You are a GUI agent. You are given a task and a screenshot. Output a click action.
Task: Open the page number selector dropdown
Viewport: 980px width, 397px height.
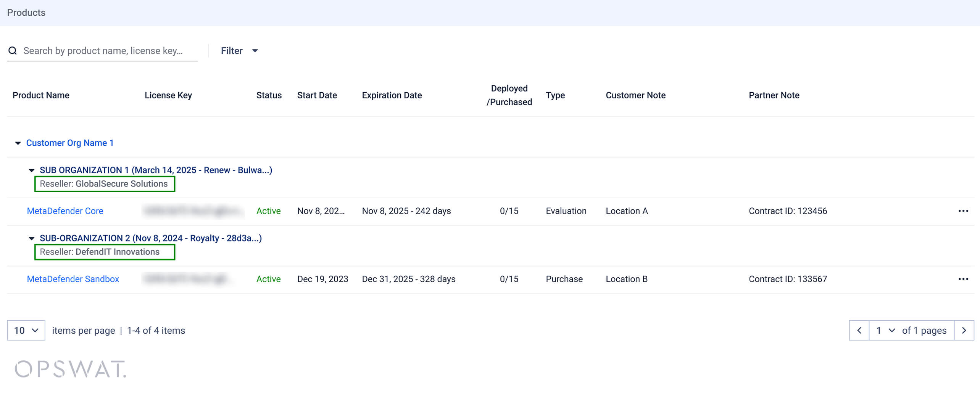[885, 330]
